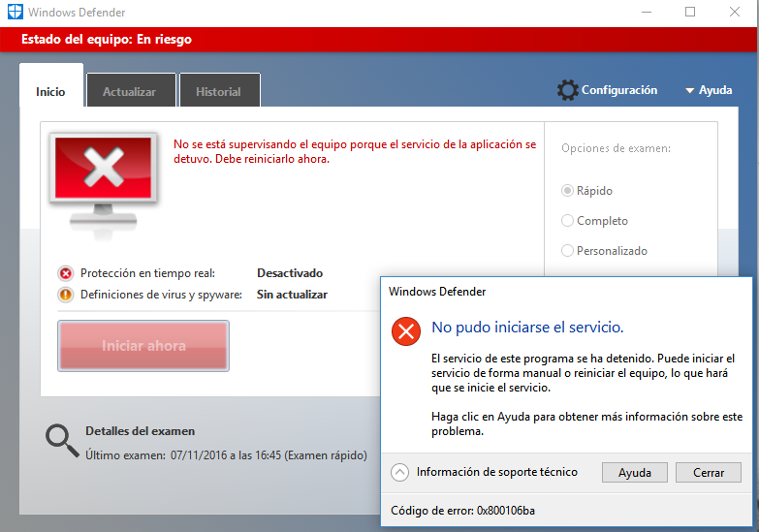This screenshot has width=759, height=532.
Task: Click the 'Desactivado' status value
Action: click(x=290, y=273)
